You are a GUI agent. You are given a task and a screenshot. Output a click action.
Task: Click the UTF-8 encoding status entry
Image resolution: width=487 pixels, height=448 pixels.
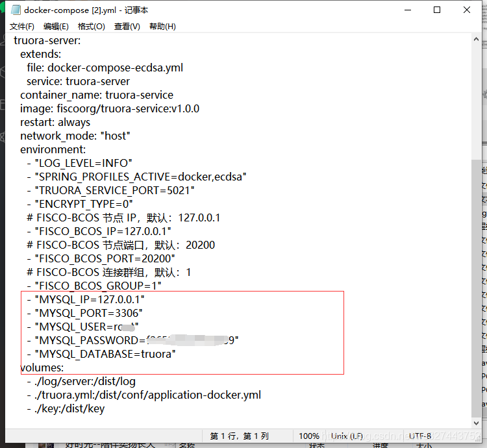coord(420,436)
